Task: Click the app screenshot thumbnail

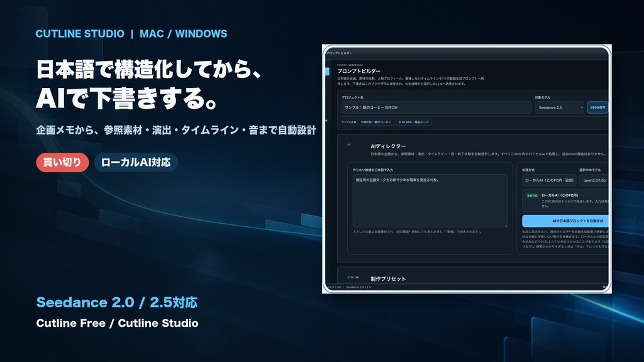Action: (467, 168)
